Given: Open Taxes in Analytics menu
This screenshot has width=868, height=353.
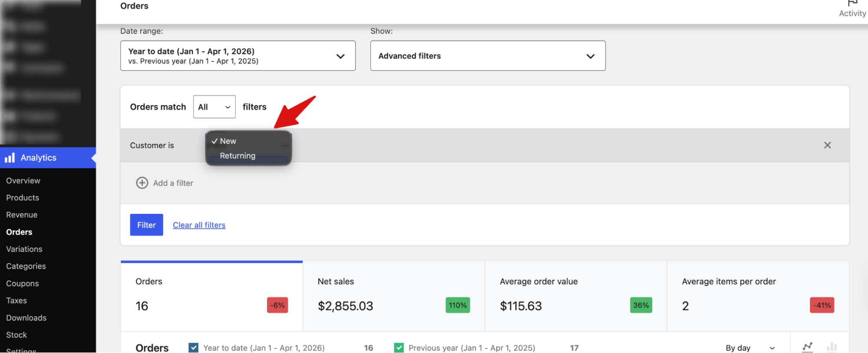Looking at the screenshot, I should (x=17, y=300).
